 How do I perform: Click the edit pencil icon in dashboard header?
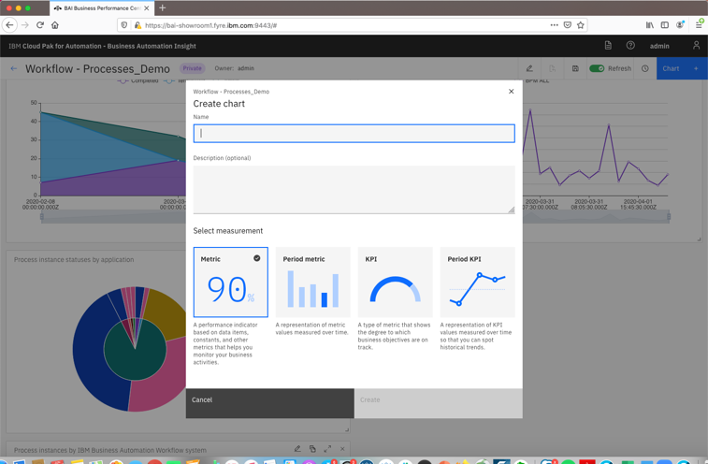530,69
